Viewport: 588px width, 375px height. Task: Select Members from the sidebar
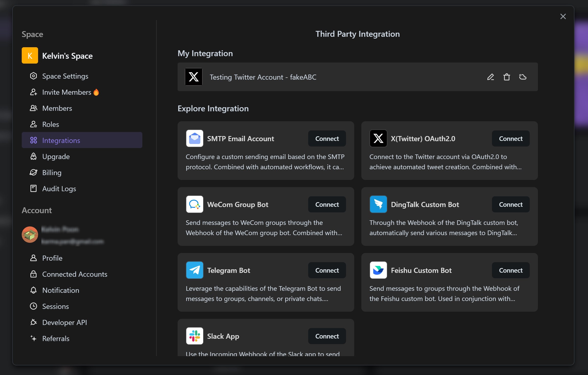[x=57, y=108]
